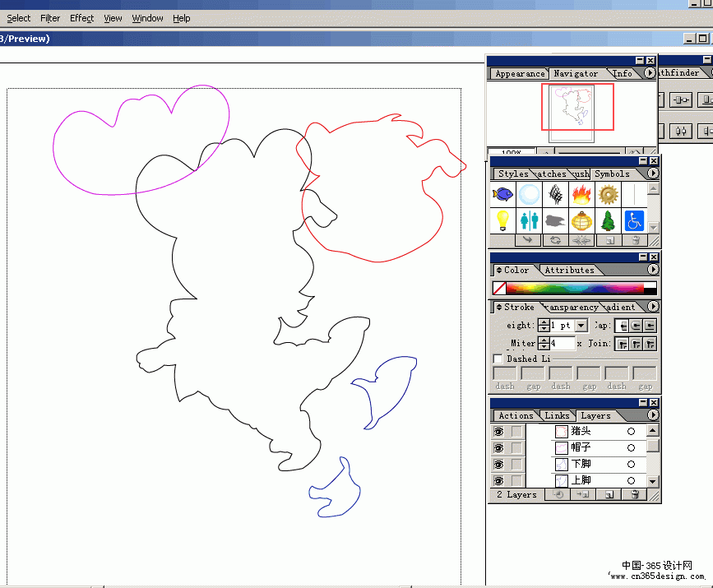The width and height of the screenshot is (713, 588).
Task: Choose the round cap stroke option
Action: point(637,326)
